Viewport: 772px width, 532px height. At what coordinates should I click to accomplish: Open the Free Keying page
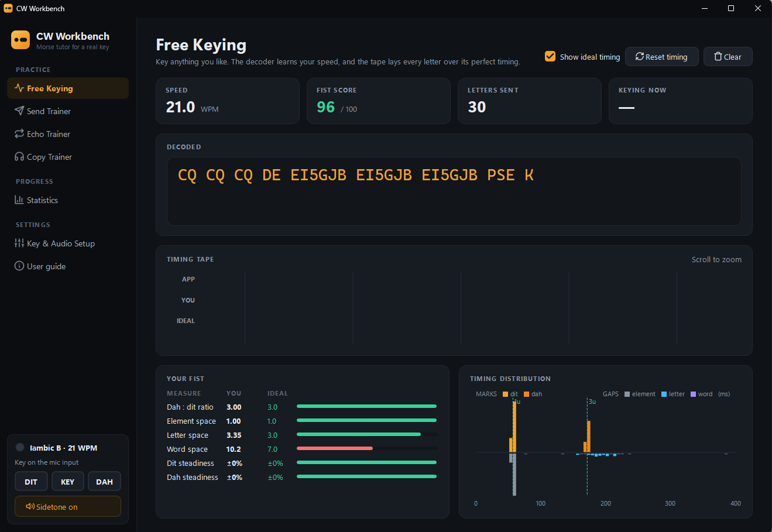coord(68,88)
